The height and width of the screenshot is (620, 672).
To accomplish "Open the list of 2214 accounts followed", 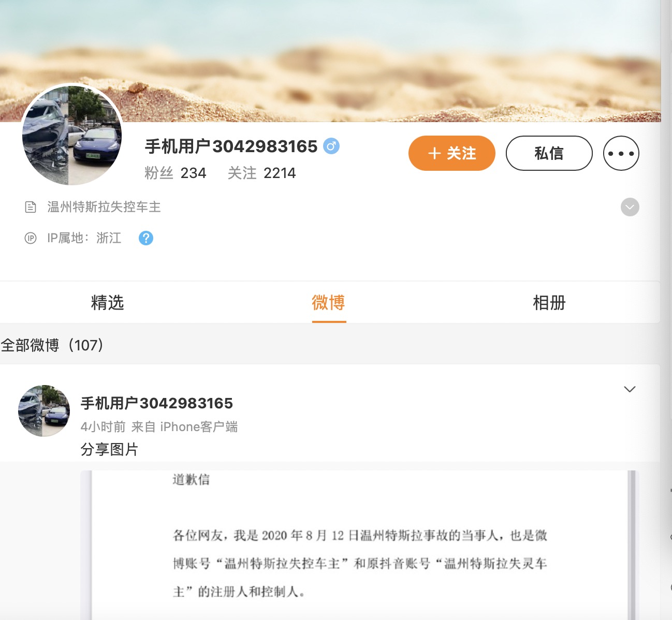I will [264, 173].
